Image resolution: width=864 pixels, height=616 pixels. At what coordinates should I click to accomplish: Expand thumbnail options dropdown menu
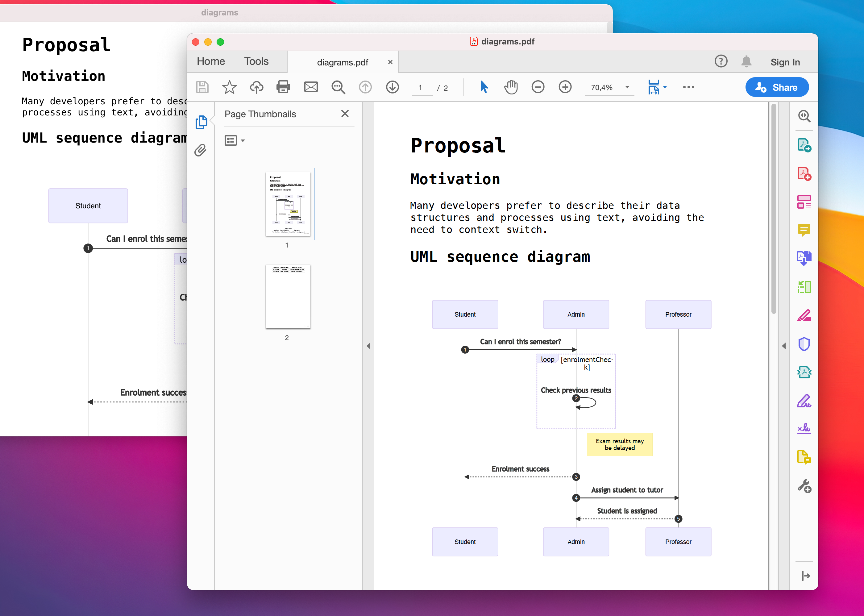(x=235, y=141)
